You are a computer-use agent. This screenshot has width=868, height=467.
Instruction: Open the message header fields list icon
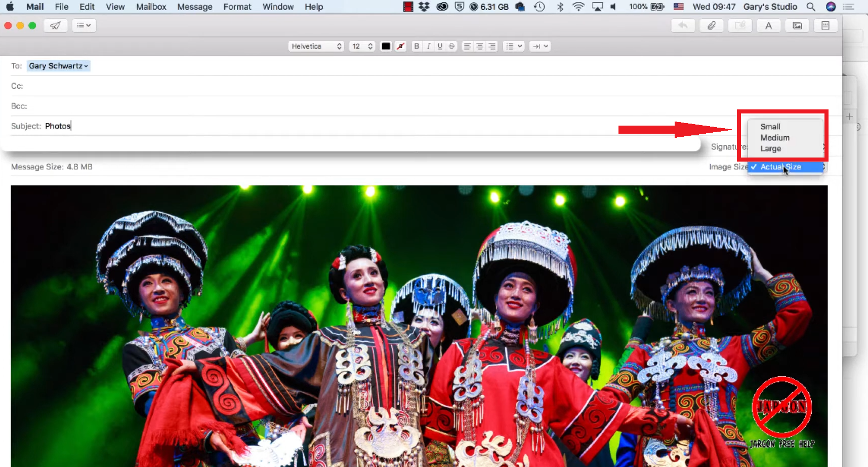84,25
